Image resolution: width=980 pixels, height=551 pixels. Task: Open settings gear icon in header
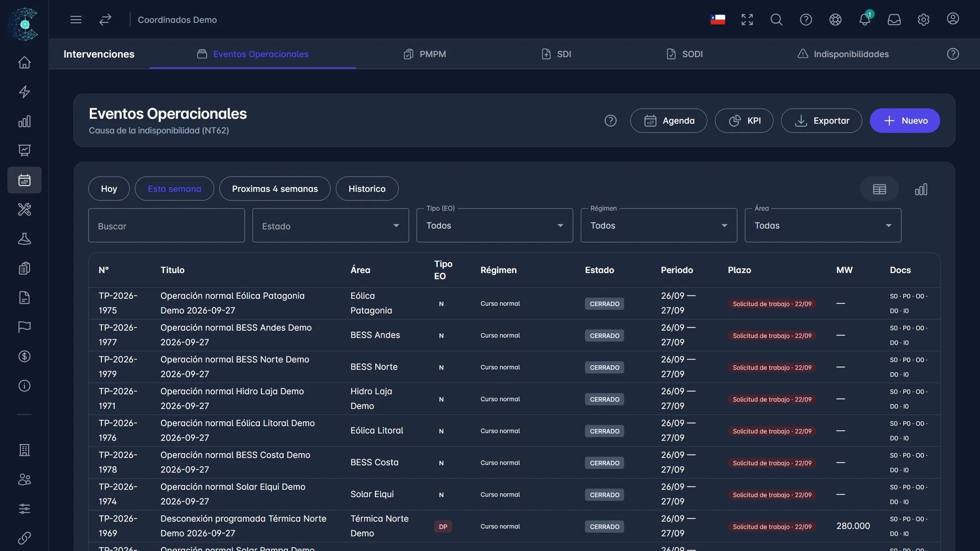pyautogui.click(x=923, y=20)
